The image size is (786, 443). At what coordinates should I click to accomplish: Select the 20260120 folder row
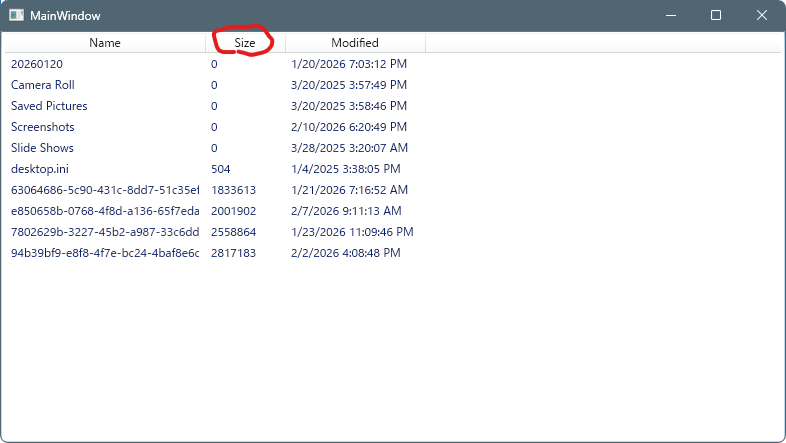pos(37,64)
